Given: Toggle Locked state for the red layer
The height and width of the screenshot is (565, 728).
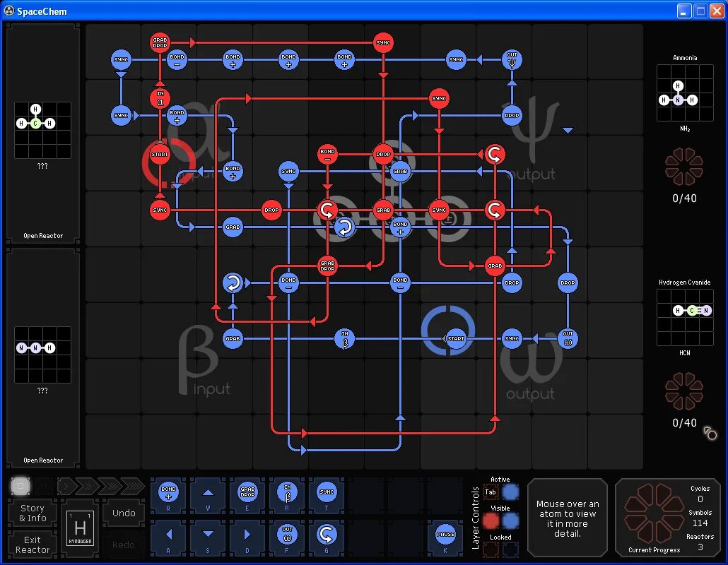Looking at the screenshot, I should coord(491,549).
